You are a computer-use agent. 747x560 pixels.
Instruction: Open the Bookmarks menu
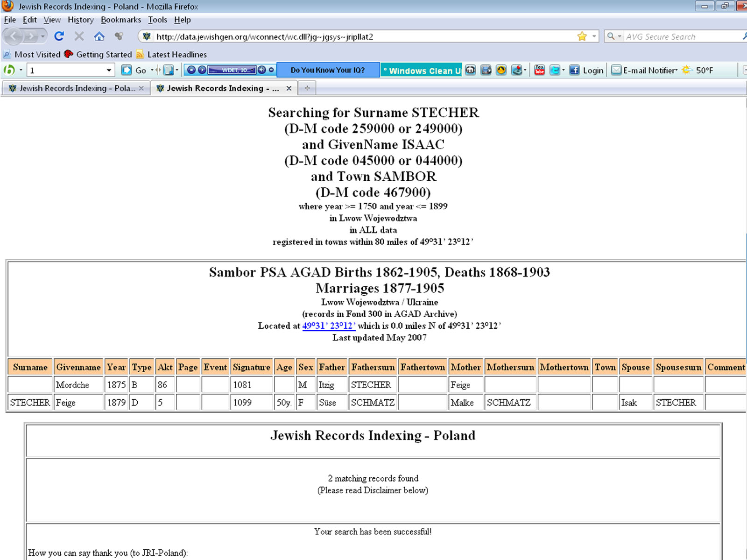click(x=121, y=20)
